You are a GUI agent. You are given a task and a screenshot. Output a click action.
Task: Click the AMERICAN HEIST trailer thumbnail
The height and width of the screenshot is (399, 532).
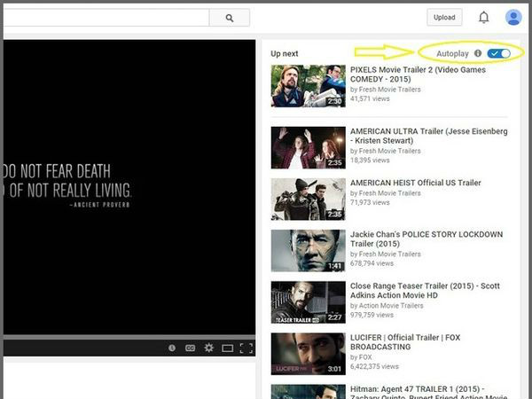pyautogui.click(x=308, y=199)
